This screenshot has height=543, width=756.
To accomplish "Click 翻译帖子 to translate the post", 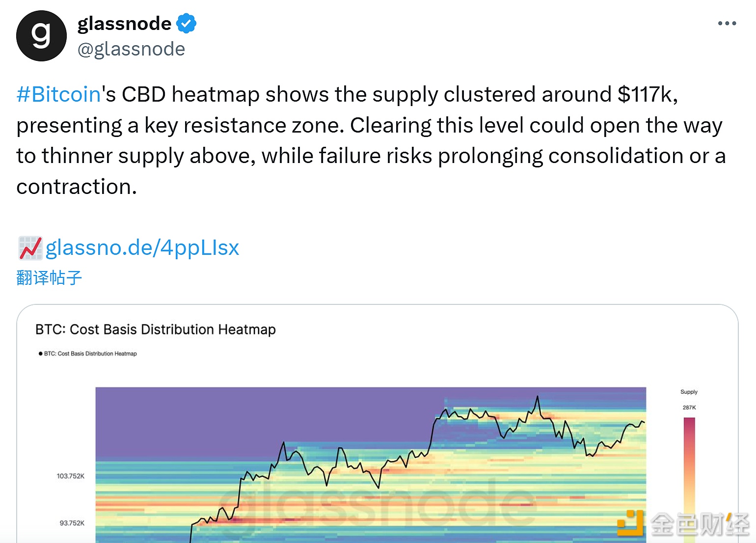I will pos(49,278).
